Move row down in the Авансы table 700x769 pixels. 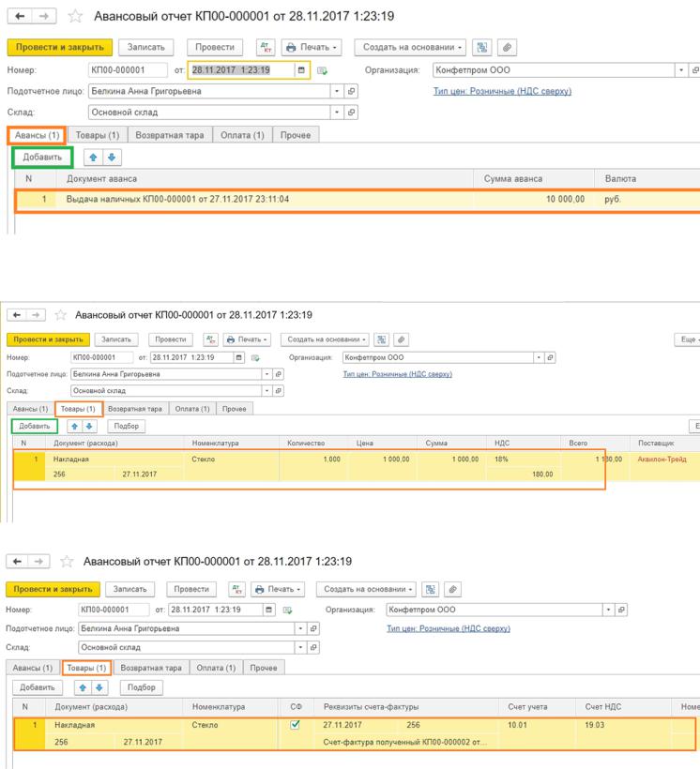click(109, 158)
